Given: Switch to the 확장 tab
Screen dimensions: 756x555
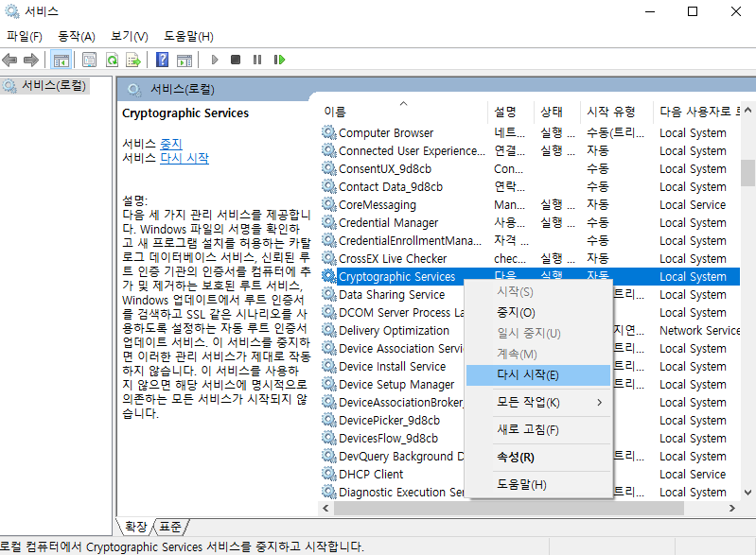Looking at the screenshot, I should tap(135, 527).
